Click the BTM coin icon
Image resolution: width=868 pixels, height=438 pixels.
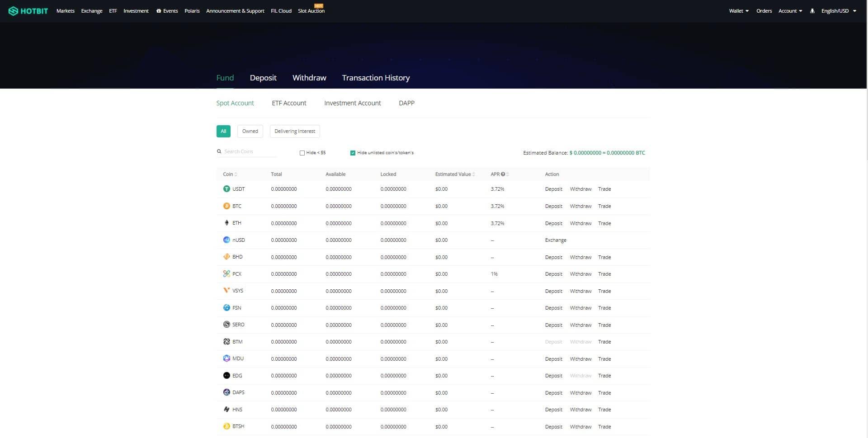226,342
